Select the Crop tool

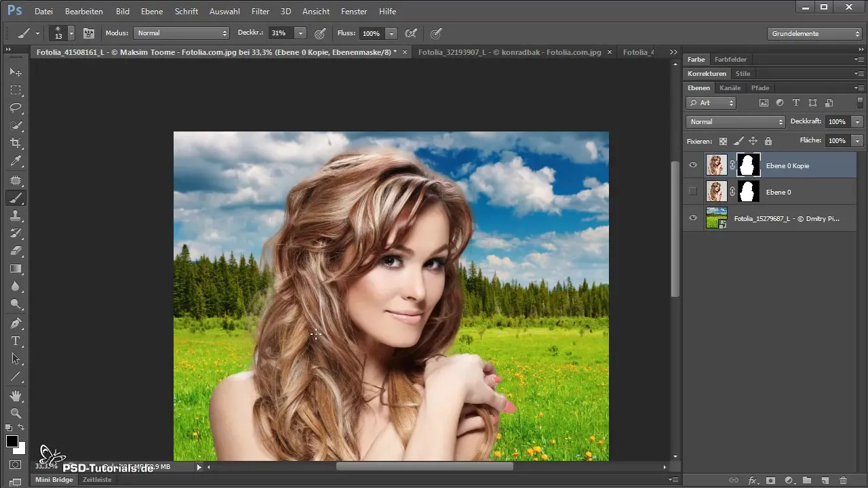click(x=16, y=143)
